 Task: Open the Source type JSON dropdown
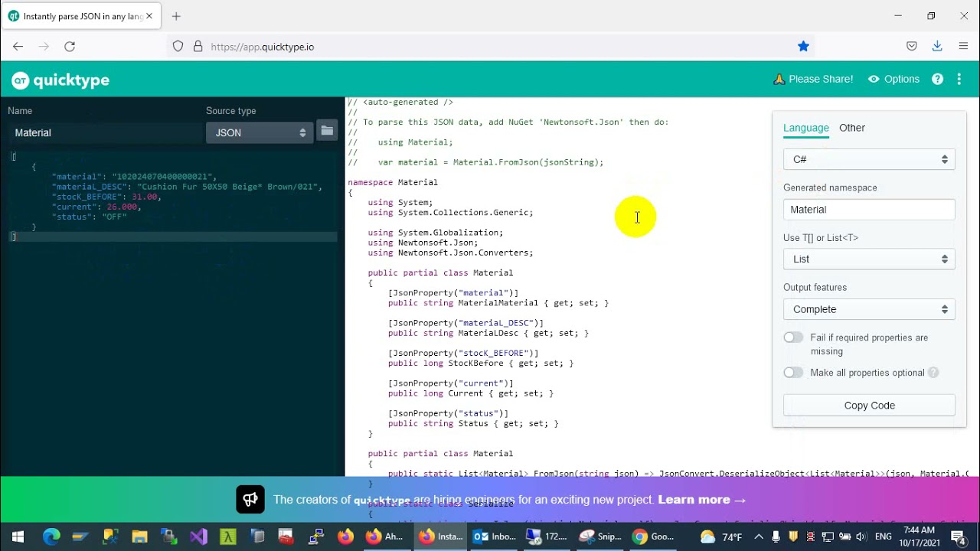(x=260, y=132)
